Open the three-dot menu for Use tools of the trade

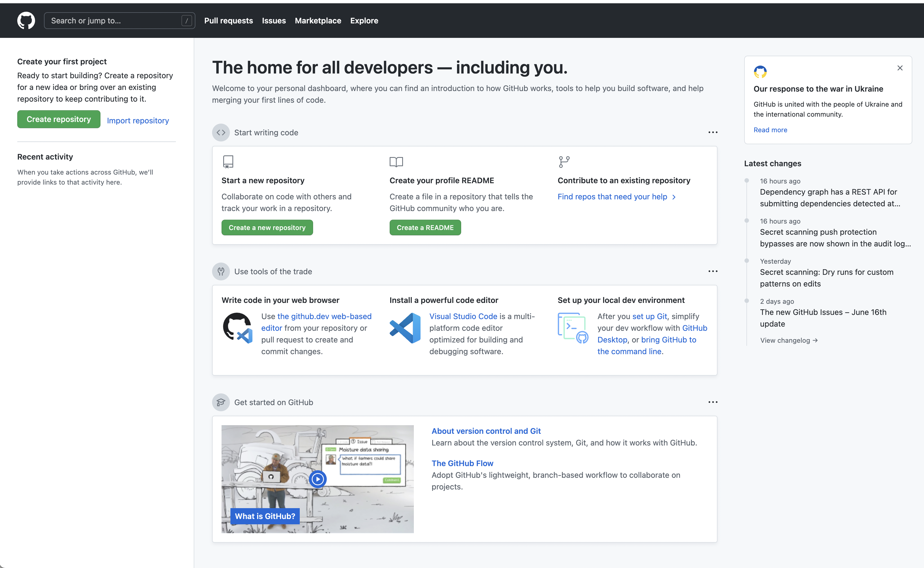point(712,271)
